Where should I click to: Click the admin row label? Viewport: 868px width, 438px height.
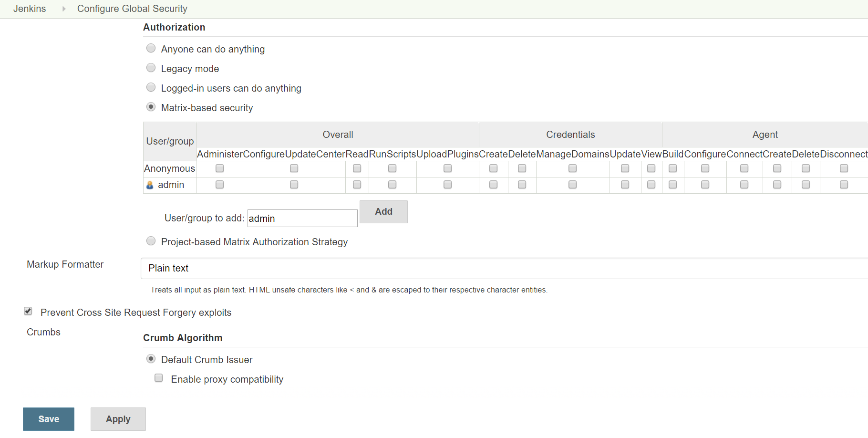(x=171, y=185)
